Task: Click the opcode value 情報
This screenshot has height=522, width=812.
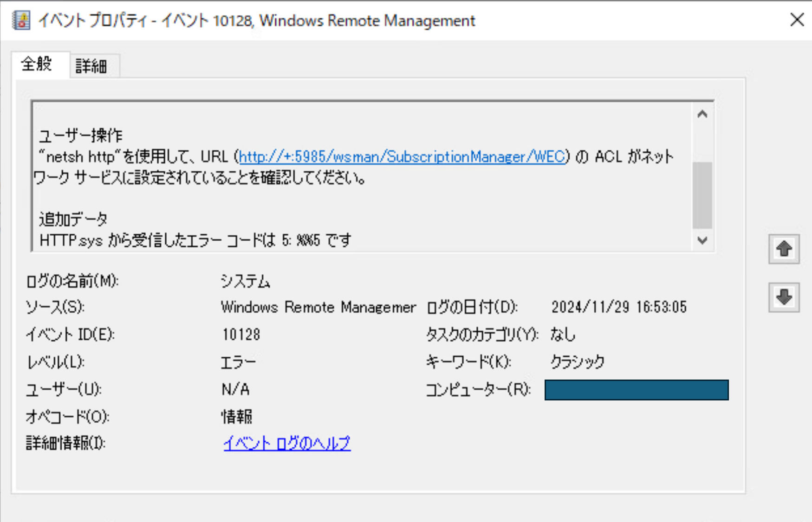Action: 237,417
